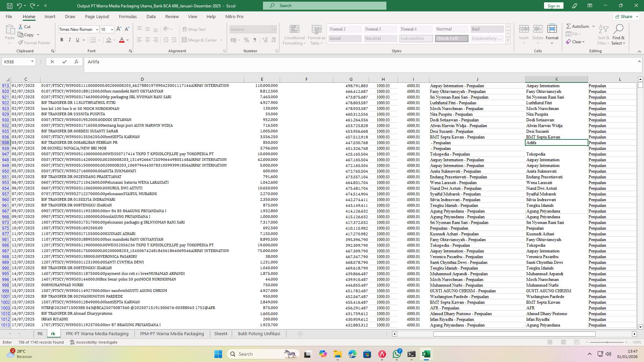Click the AutoSum icon

tap(569, 26)
